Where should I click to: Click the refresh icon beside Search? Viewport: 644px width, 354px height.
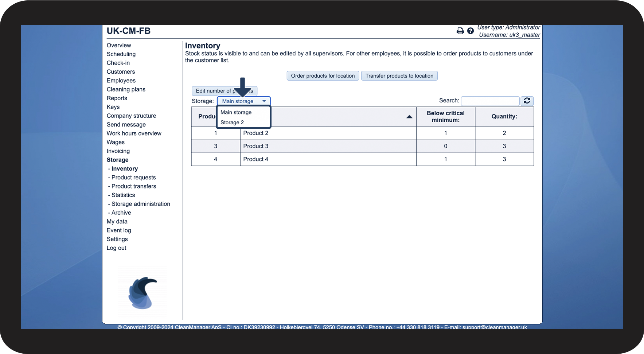pyautogui.click(x=527, y=101)
